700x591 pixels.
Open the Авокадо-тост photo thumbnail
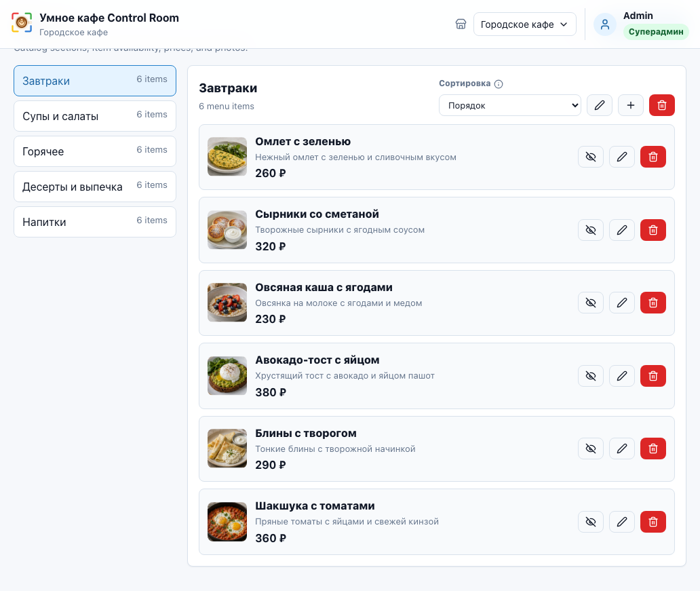[x=227, y=376]
